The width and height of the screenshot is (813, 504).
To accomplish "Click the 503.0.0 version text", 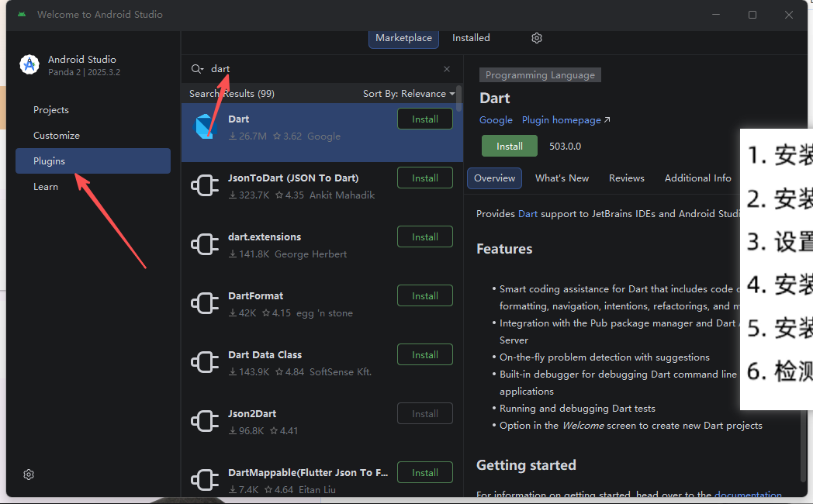I will click(566, 147).
